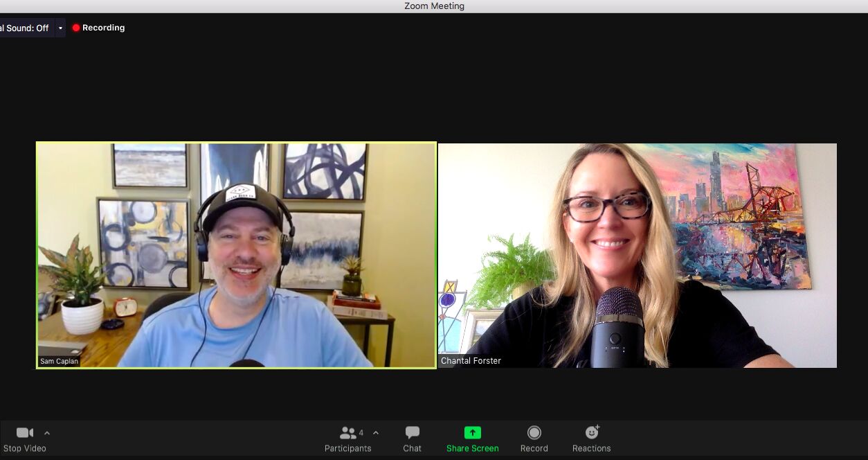868x460 pixels.
Task: Click the Participants text label
Action: point(348,448)
